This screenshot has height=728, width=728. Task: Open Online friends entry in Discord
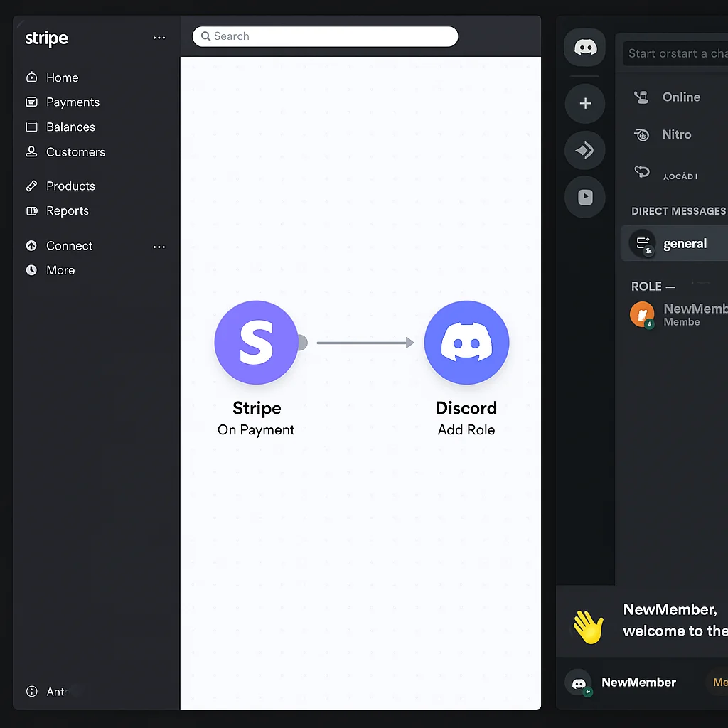coord(681,97)
